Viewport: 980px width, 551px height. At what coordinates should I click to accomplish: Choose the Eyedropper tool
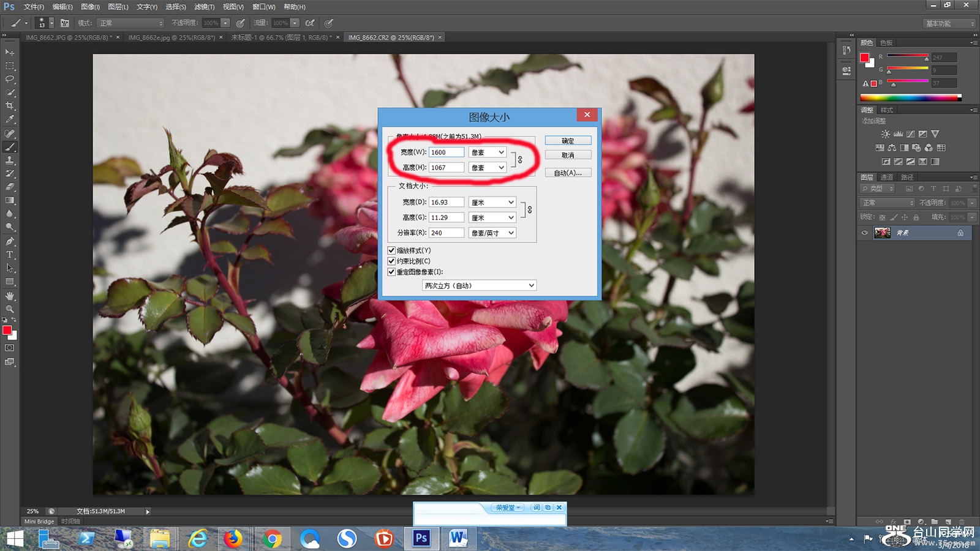tap(10, 119)
